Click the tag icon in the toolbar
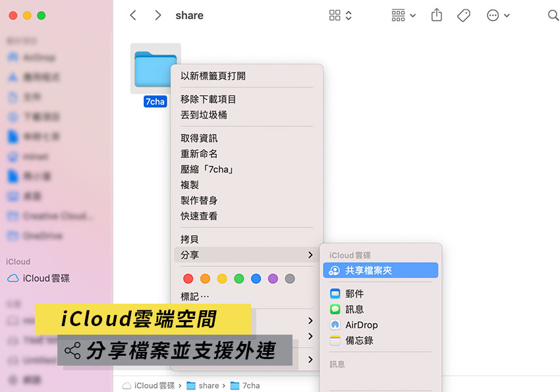 (x=464, y=15)
